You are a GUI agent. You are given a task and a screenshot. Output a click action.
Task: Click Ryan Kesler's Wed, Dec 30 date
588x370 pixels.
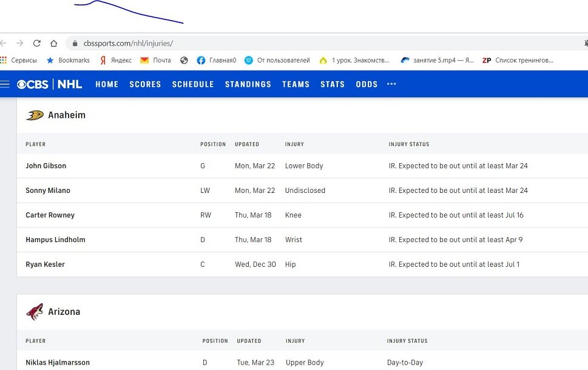[x=255, y=264]
